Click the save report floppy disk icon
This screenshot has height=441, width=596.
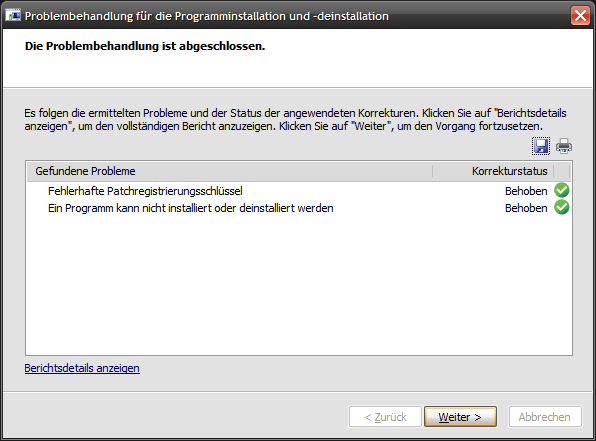(x=541, y=146)
